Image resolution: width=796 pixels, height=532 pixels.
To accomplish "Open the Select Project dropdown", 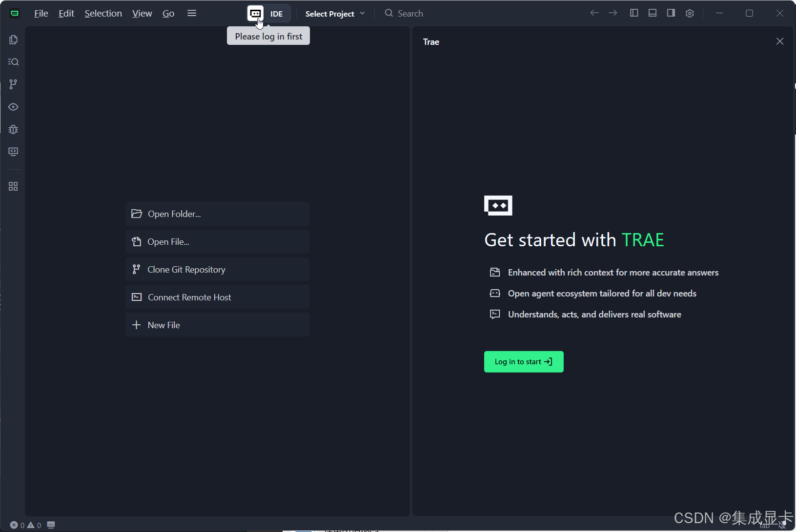I will coord(335,14).
